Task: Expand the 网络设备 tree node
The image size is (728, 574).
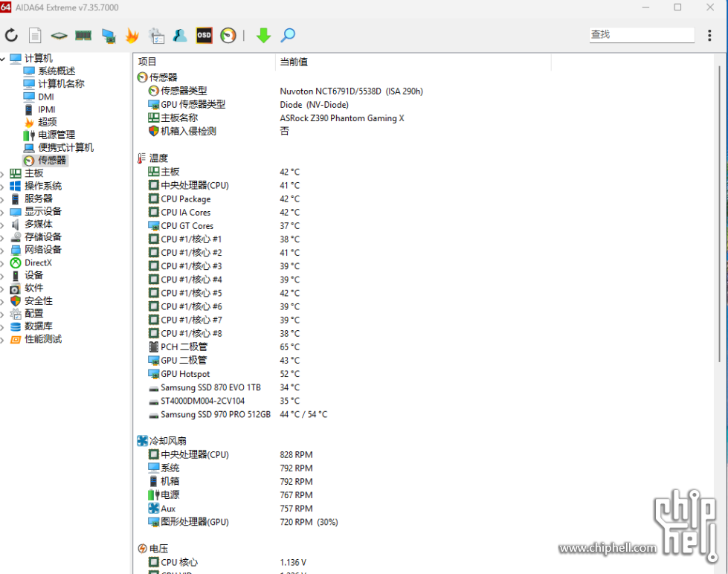Action: tap(2, 251)
